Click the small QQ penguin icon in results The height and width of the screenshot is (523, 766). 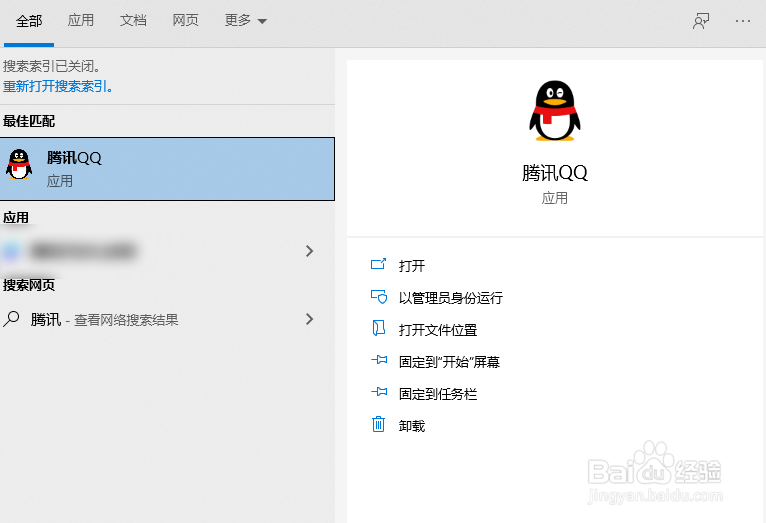[x=19, y=164]
